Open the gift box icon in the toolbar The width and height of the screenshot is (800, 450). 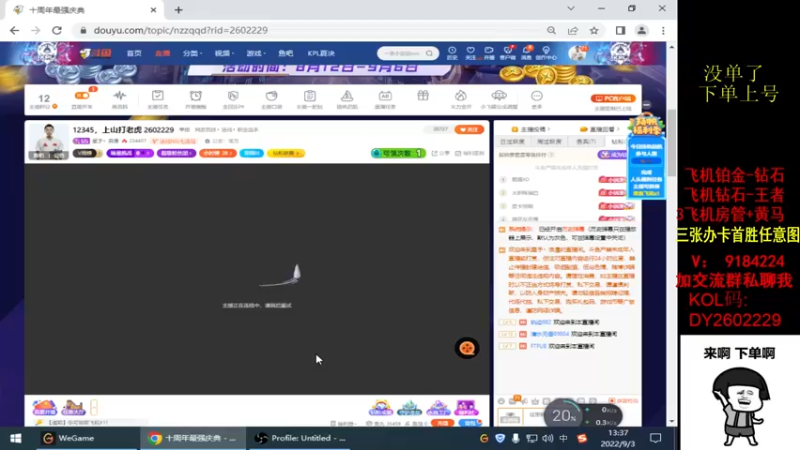(x=423, y=96)
